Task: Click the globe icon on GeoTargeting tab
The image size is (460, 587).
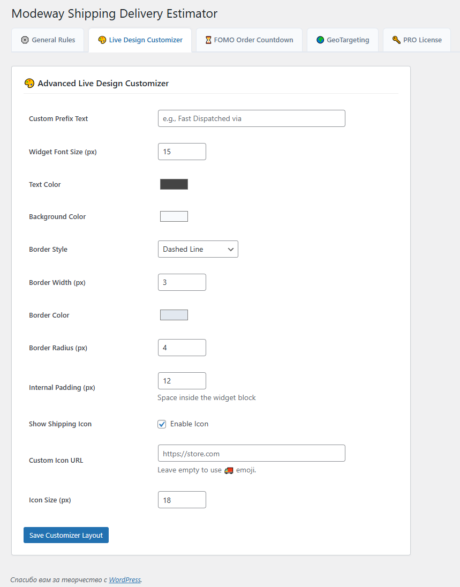Action: coord(320,40)
